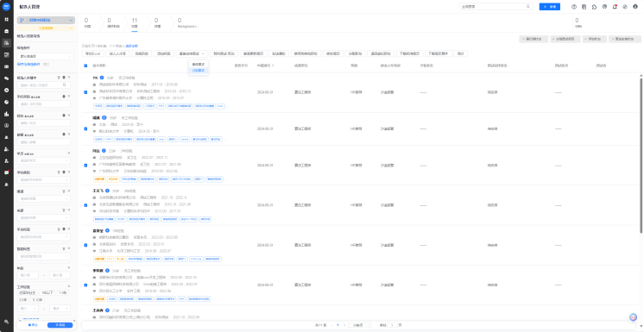
Task: Open the puzzle piece plugin icon
Action: 594,7
